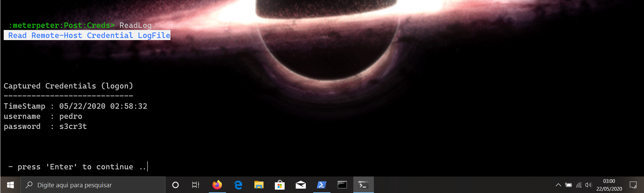Launch Microsoft Edge from the taskbar
Viewport: 644px width, 193px height.
pos(238,185)
